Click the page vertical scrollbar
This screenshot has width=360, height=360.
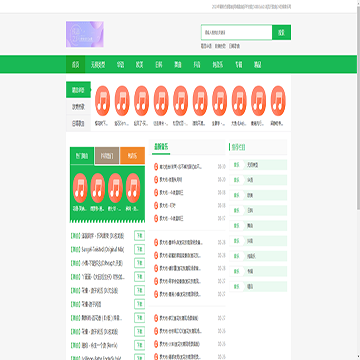pos(358,107)
